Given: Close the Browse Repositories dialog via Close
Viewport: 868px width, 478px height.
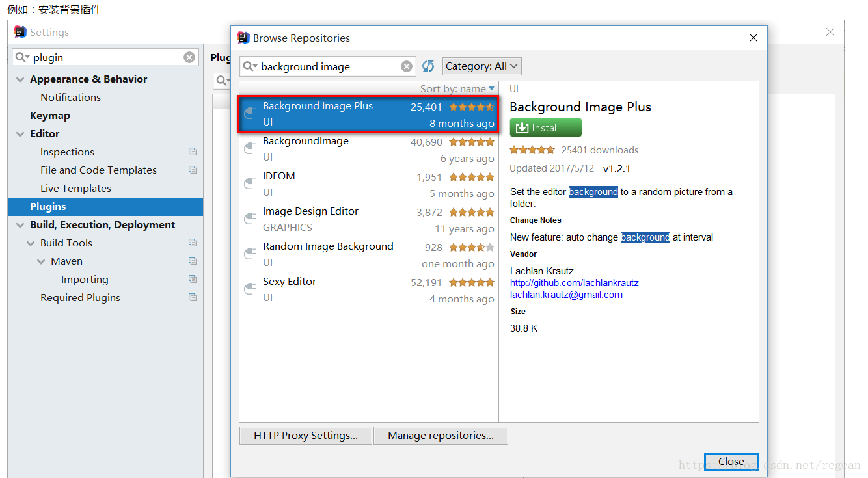Looking at the screenshot, I should pos(731,462).
